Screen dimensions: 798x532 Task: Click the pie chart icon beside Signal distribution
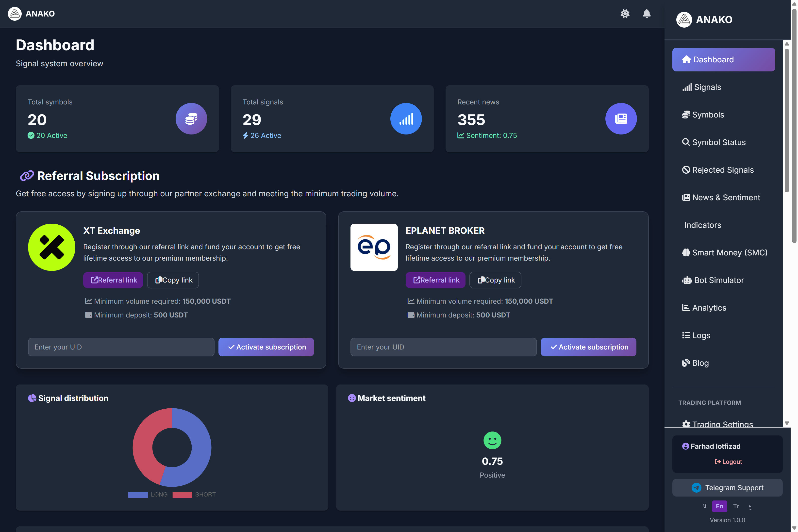pos(32,398)
